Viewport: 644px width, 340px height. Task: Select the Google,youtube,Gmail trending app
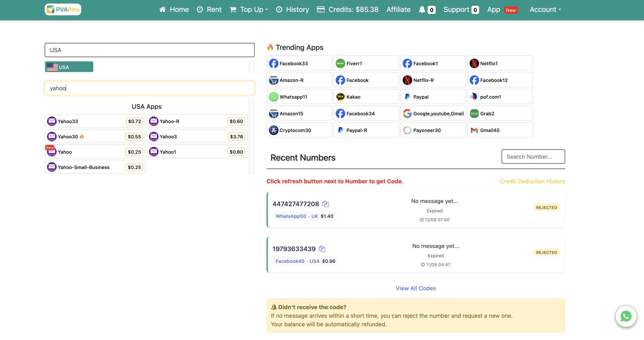[x=433, y=113]
